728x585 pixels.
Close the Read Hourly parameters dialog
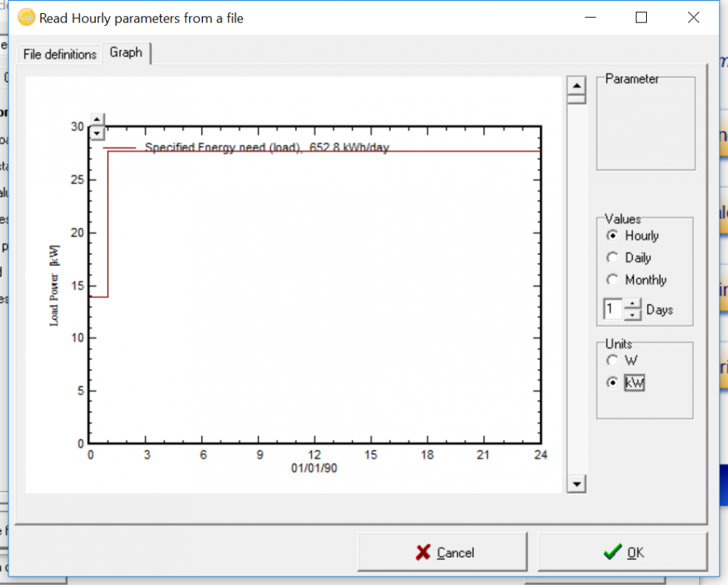693,17
